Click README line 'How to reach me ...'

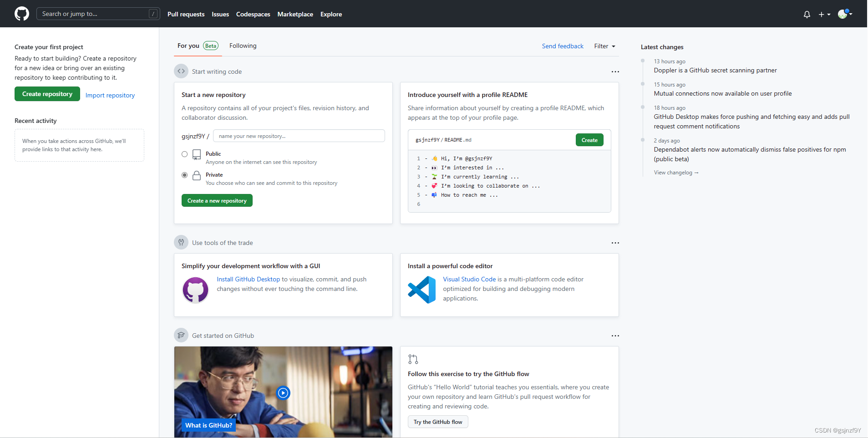coord(469,195)
